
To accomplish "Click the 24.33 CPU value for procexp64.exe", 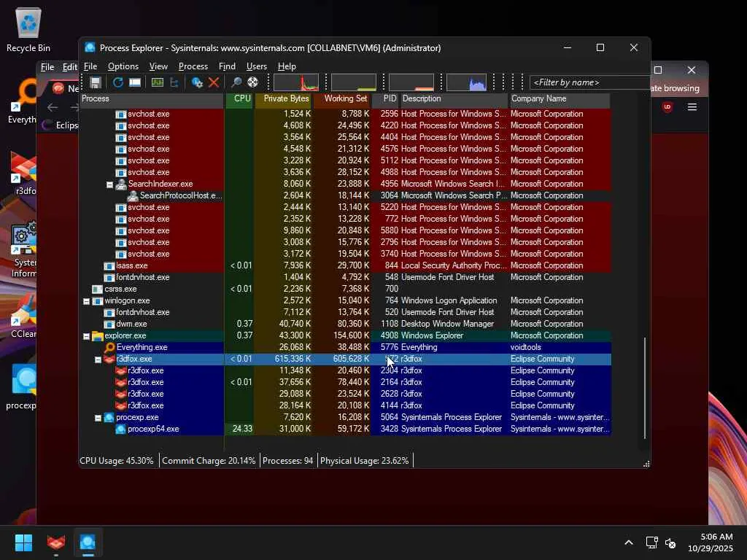I will (242, 429).
